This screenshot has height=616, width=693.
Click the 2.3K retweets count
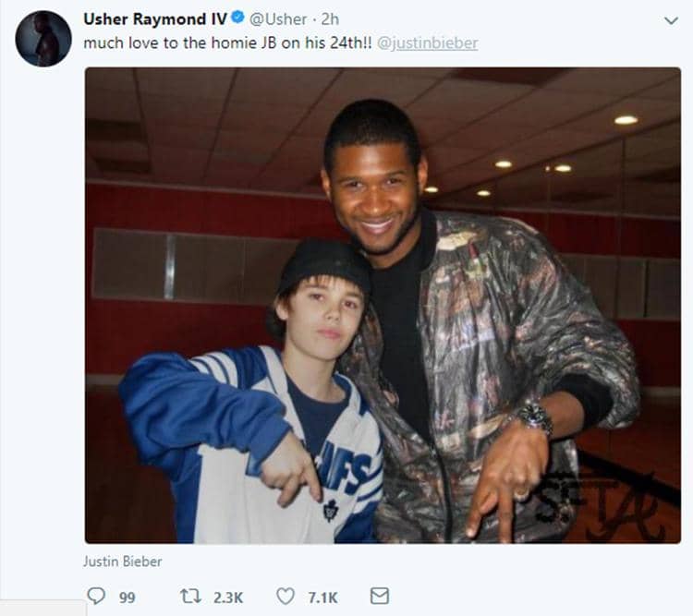point(227,598)
